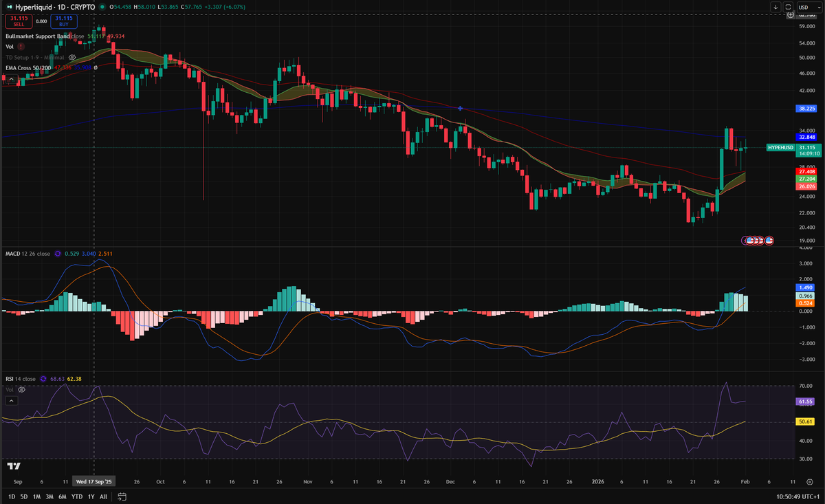
Task: Click the add alert plus icon near price axis
Action: pyautogui.click(x=790, y=14)
